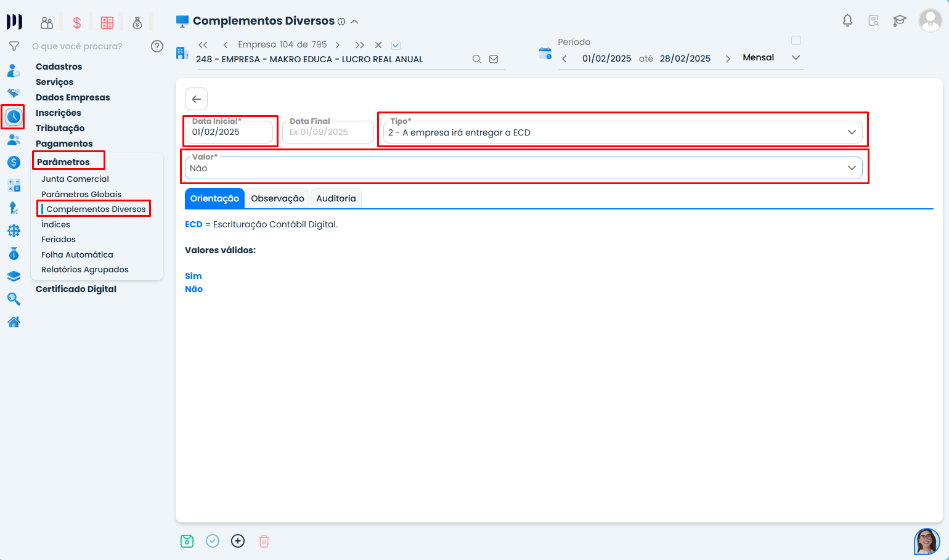Click the circular checkmark confirm icon
This screenshot has width=949, height=560.
tap(213, 541)
